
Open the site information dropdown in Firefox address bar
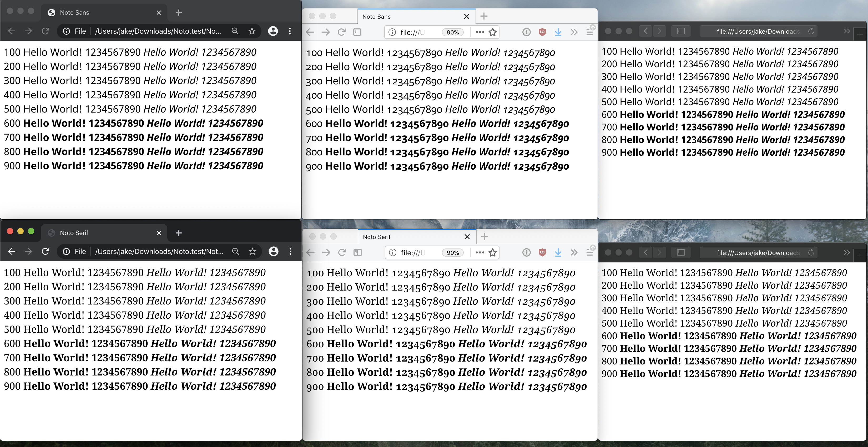pyautogui.click(x=392, y=32)
